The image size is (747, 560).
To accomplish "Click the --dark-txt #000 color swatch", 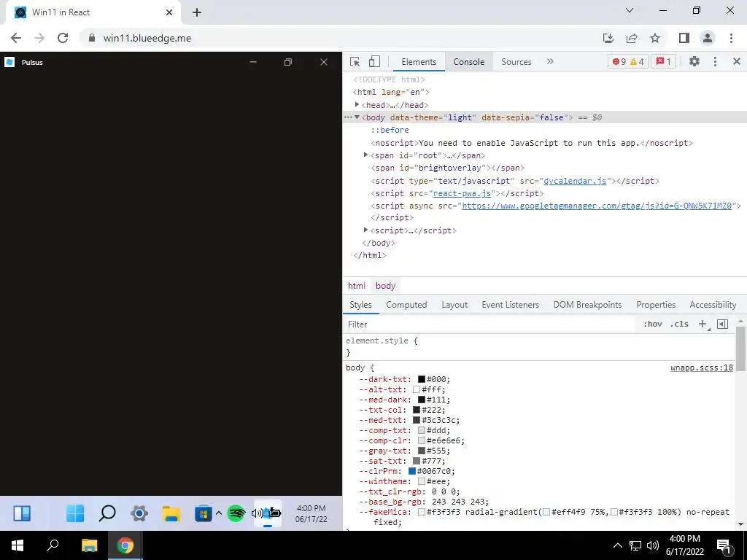I will click(x=422, y=379).
